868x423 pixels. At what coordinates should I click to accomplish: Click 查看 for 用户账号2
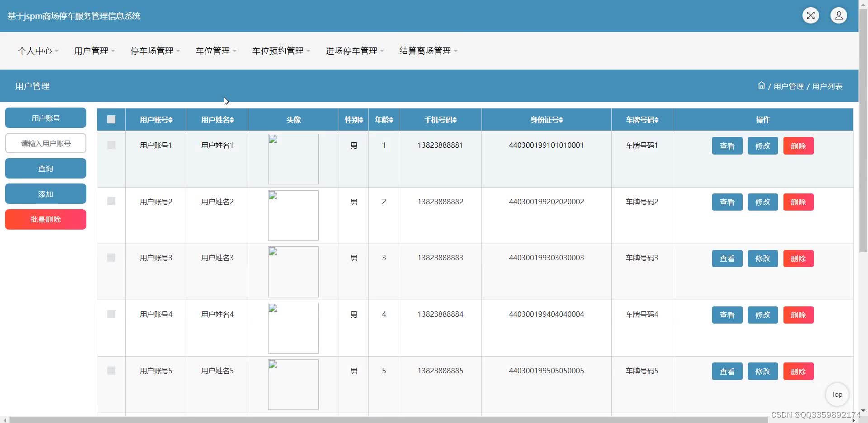[x=727, y=202]
